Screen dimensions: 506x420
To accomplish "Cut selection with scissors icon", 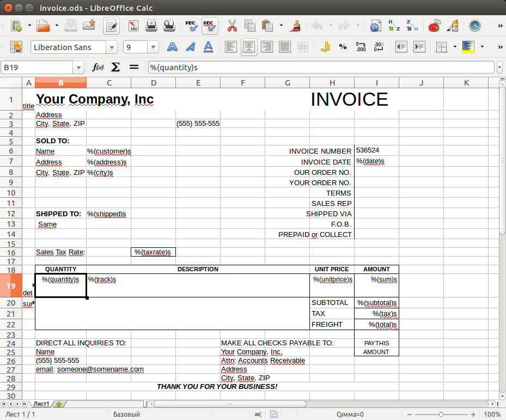I will pyautogui.click(x=231, y=26).
